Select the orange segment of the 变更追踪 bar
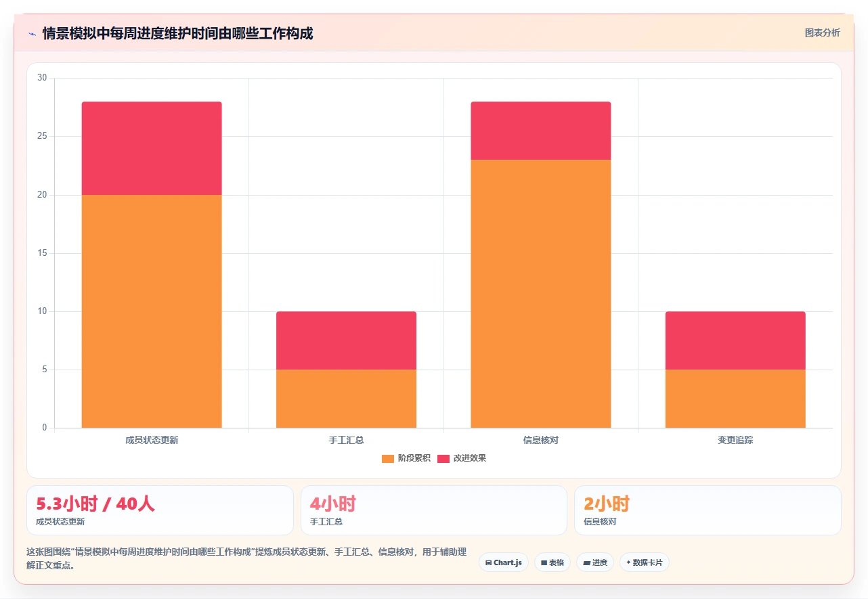 pos(735,399)
